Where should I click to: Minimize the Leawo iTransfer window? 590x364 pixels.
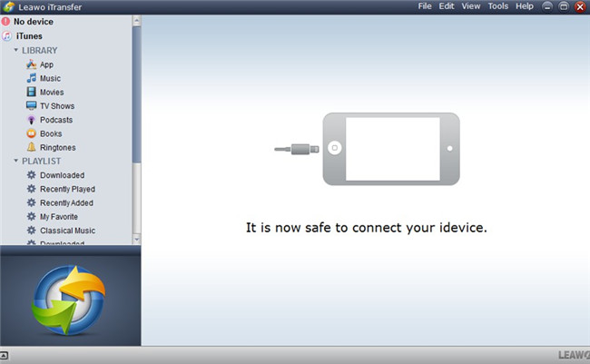[547, 6]
